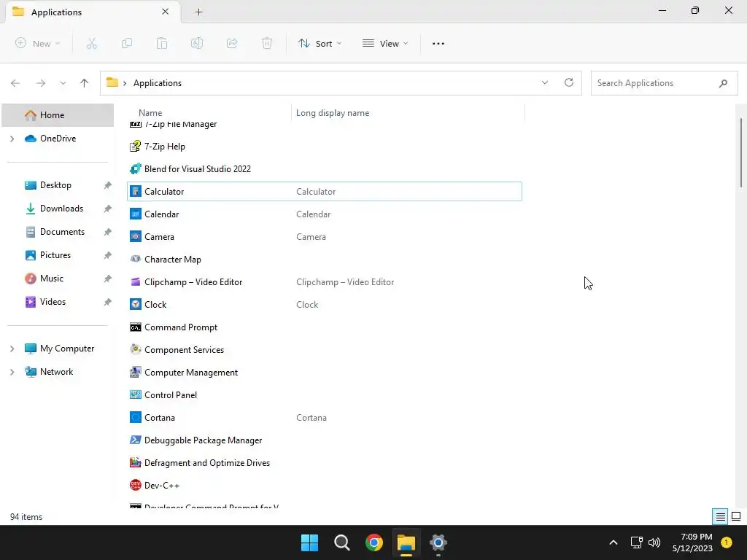
Task: Select the Blend for Visual Studio 2022 icon
Action: coord(135,168)
